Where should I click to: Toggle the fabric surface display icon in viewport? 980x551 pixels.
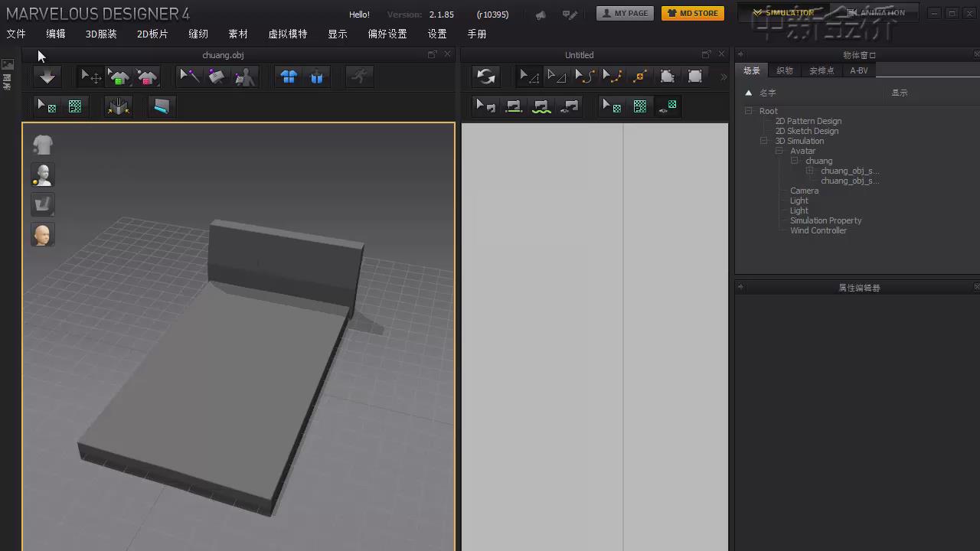coord(43,204)
